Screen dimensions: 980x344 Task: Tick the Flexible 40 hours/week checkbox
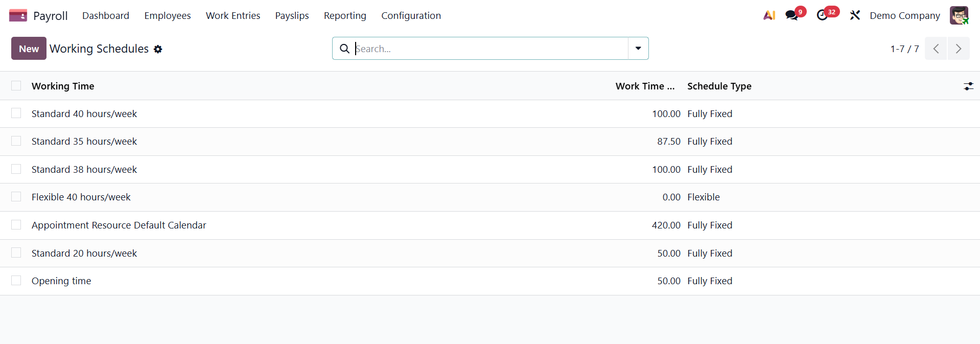(16, 197)
